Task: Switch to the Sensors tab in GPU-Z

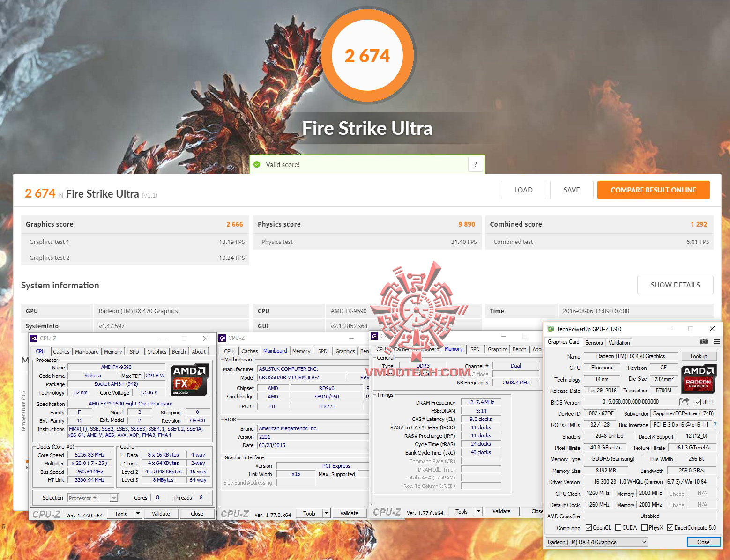Action: pyautogui.click(x=594, y=342)
